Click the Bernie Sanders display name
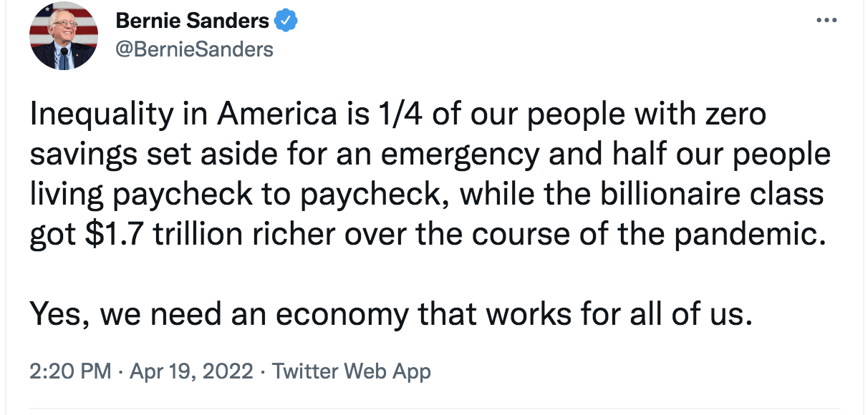Viewport: 868px width, 415px height. click(192, 21)
